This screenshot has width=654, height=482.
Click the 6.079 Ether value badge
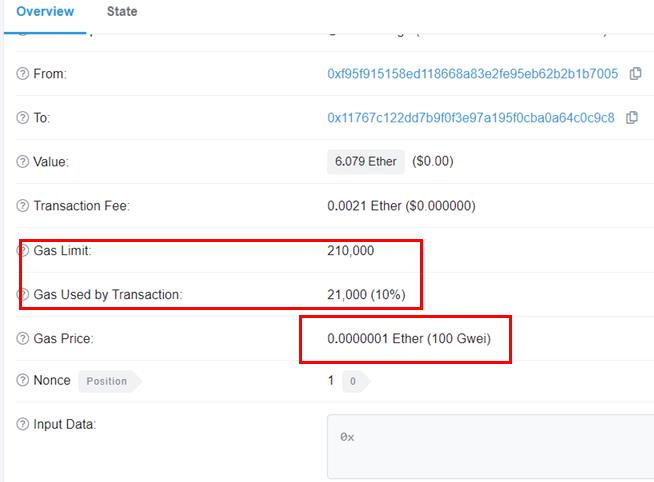click(366, 161)
